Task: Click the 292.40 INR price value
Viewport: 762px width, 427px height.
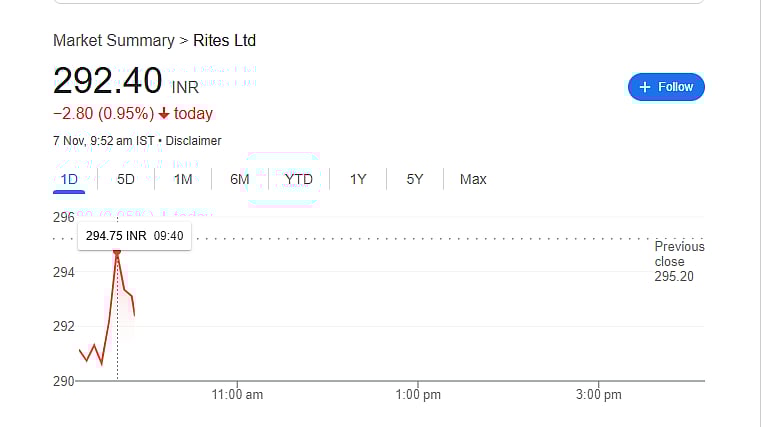Action: (108, 81)
